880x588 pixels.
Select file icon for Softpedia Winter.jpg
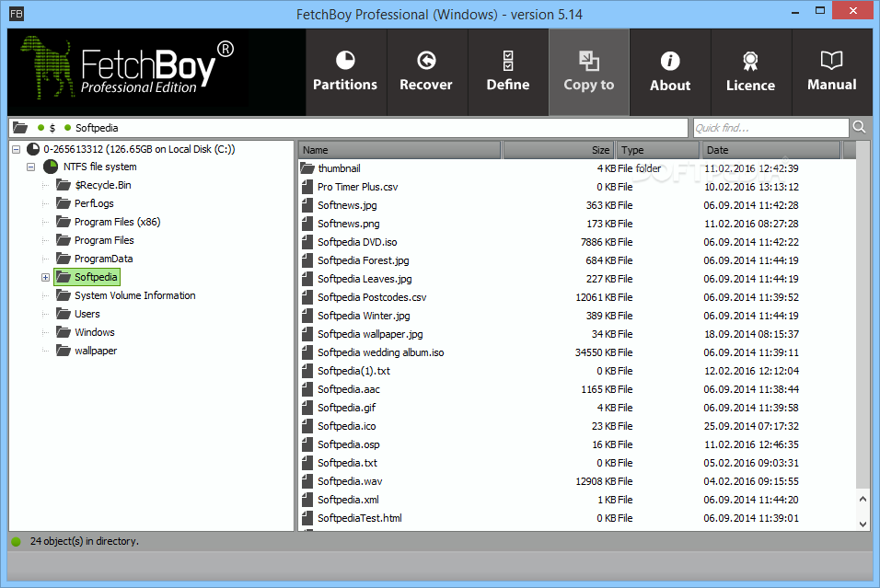[307, 316]
